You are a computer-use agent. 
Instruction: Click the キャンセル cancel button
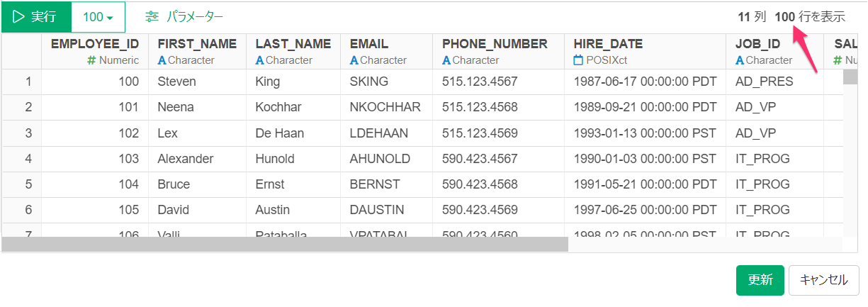point(824,280)
